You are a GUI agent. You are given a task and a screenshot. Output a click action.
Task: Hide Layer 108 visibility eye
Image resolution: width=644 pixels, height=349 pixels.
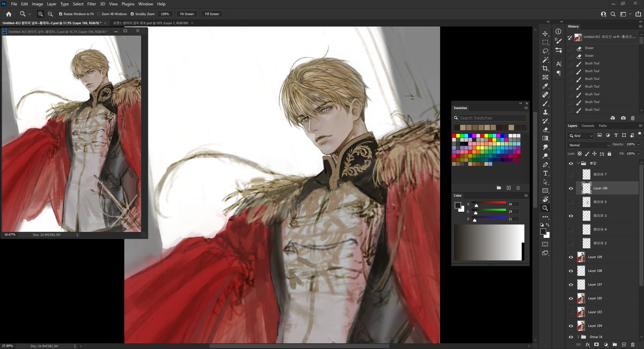coord(571,271)
